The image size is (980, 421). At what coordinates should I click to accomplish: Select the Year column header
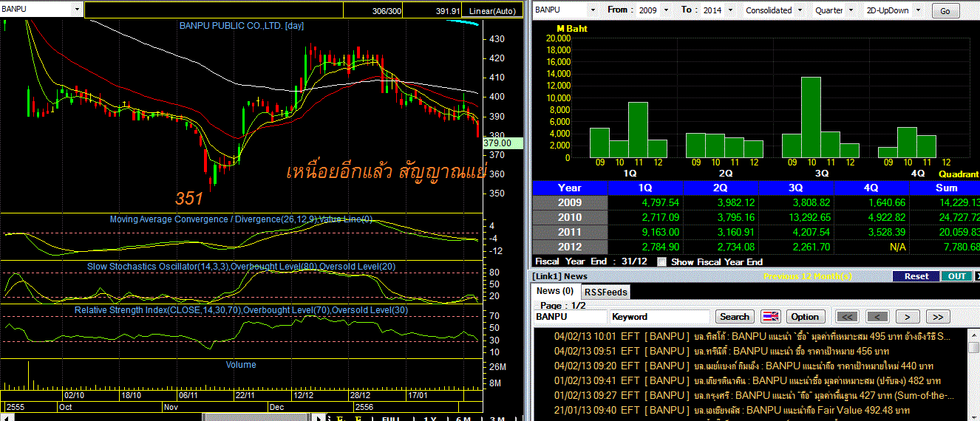click(x=570, y=188)
